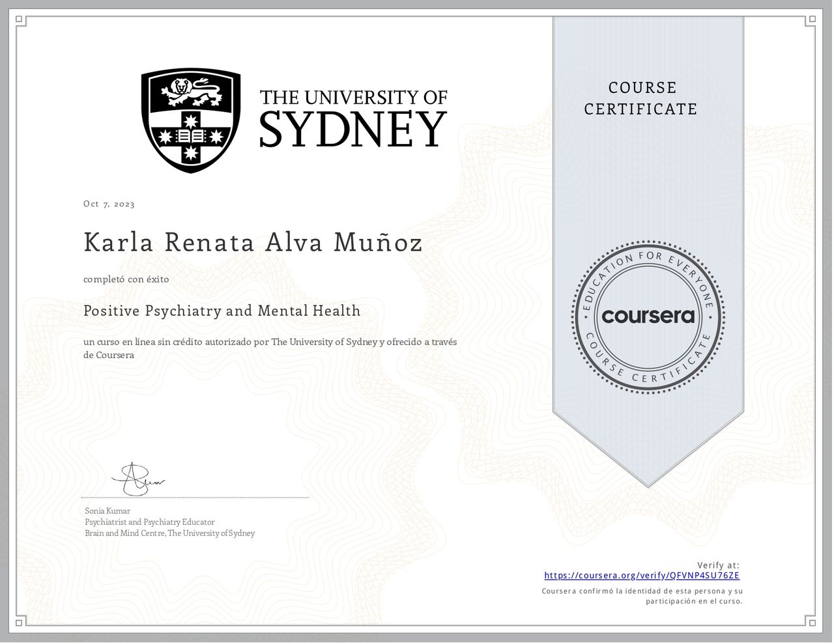The height and width of the screenshot is (644, 834).
Task: Click the University of Sydney shield crest
Action: (x=191, y=120)
